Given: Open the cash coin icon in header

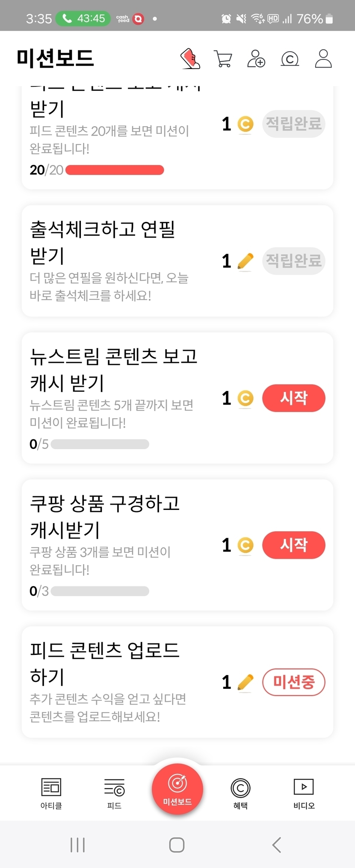Looking at the screenshot, I should tap(290, 59).
